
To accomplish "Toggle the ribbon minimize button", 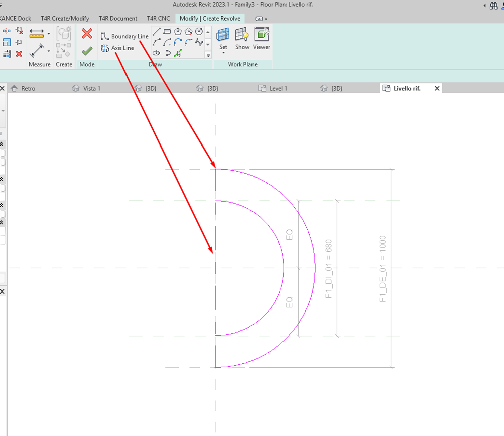I will click(x=259, y=19).
